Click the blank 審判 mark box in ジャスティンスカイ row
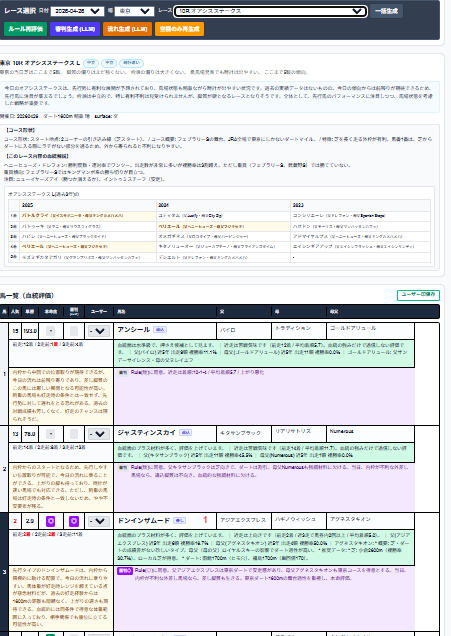Viewport: 451px width, 636px height. [x=74, y=434]
